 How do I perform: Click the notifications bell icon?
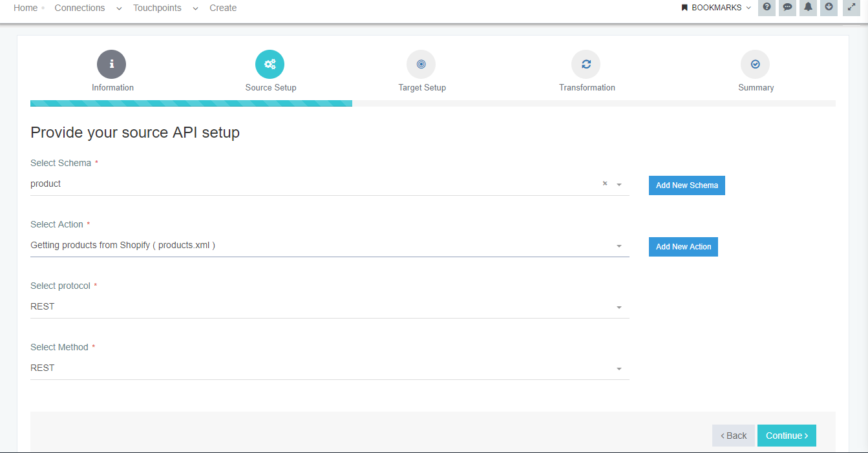pyautogui.click(x=808, y=8)
